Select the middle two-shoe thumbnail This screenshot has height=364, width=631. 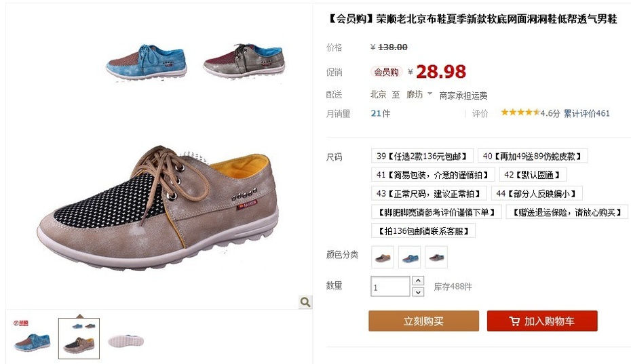pos(79,338)
